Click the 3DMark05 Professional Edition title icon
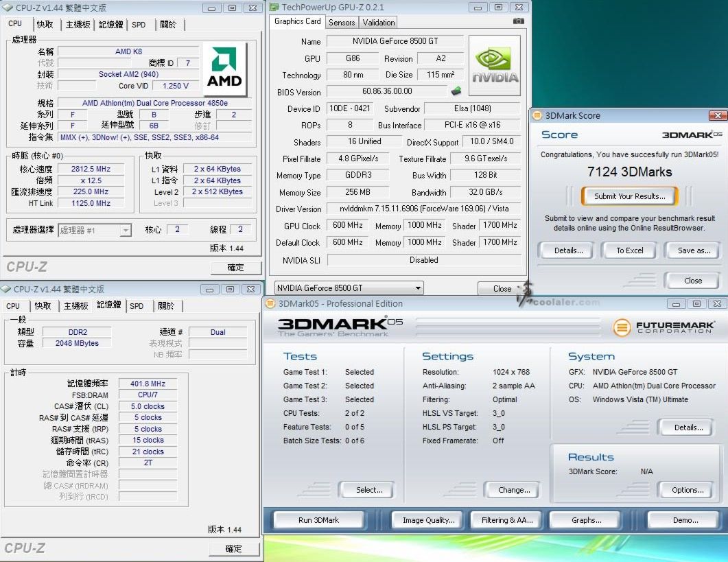The image size is (728, 562). (270, 304)
